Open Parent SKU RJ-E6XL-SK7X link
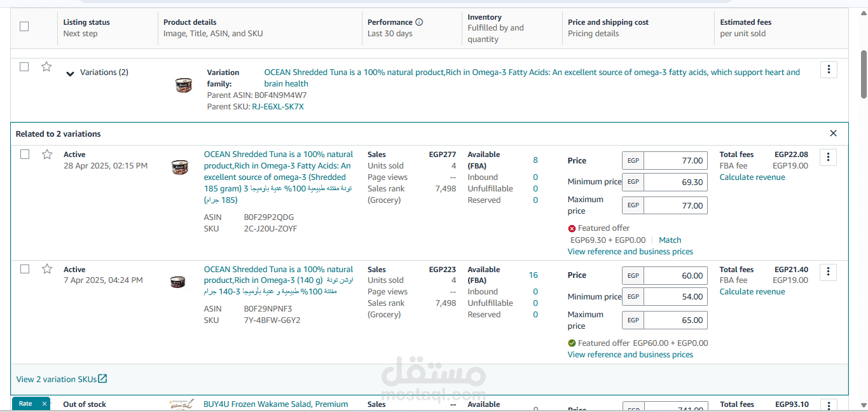 [278, 107]
